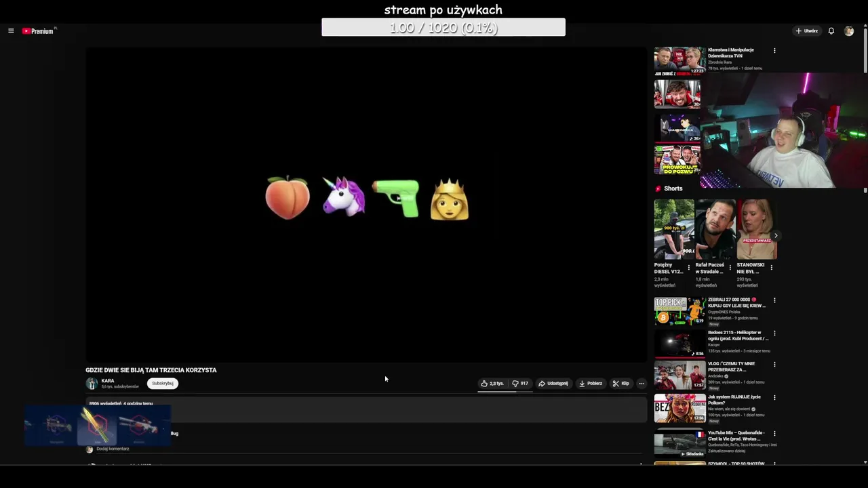This screenshot has height=488, width=868.
Task: Open options for YouTube Mix Quebonafide
Action: [x=774, y=434]
